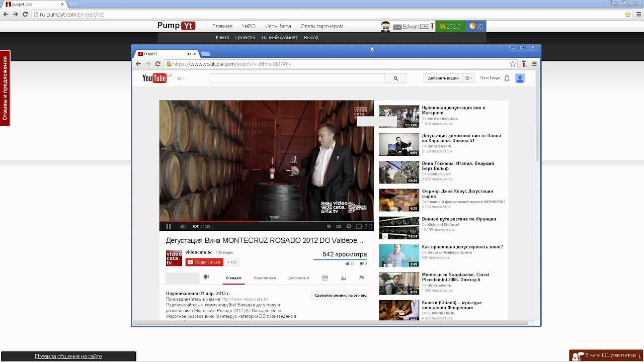Click the red extension icon in inner window
The height and width of the screenshot is (362, 644).
(524, 64)
